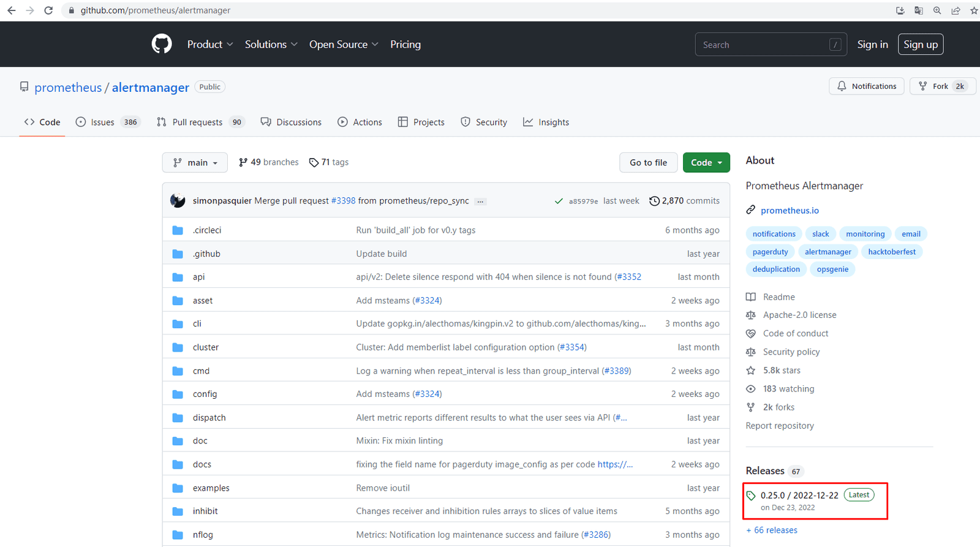Expand the commit message ellipsis
The image size is (980, 547).
(x=481, y=201)
